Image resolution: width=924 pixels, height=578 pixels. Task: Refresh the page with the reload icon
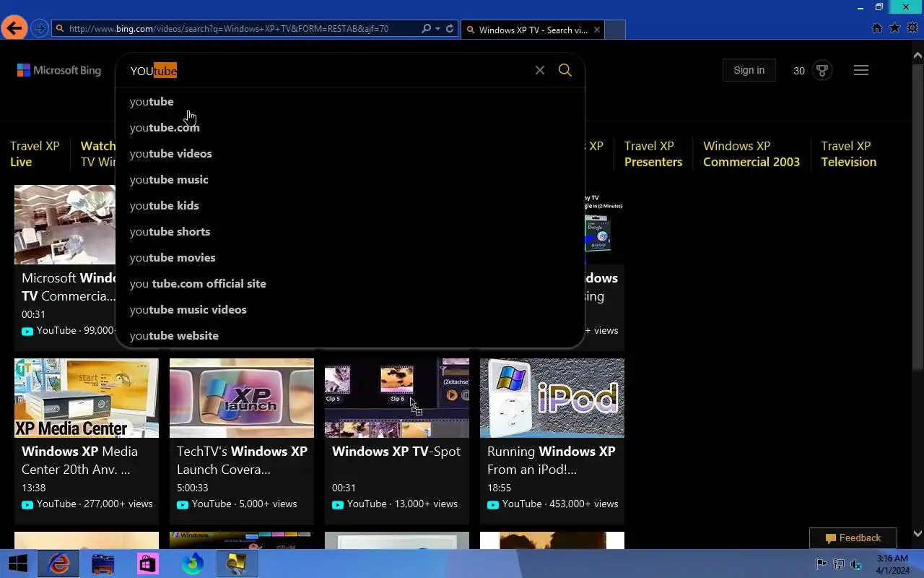click(x=450, y=29)
